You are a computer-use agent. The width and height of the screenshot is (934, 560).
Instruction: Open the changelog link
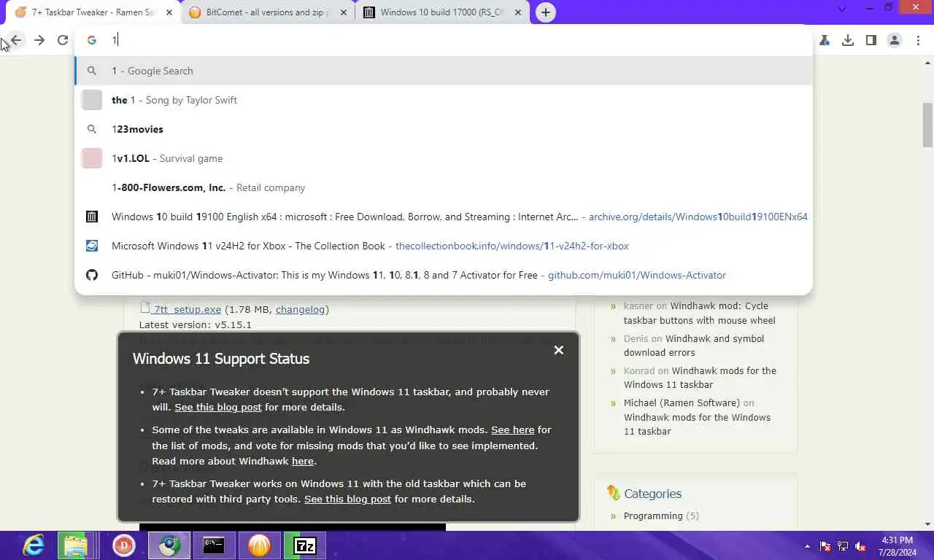tap(300, 309)
